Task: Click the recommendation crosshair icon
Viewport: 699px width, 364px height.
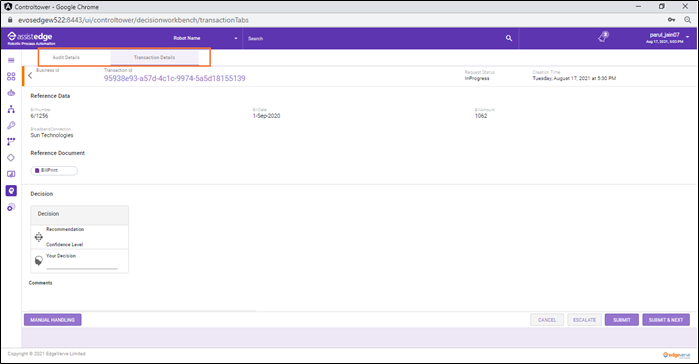Action: point(39,237)
